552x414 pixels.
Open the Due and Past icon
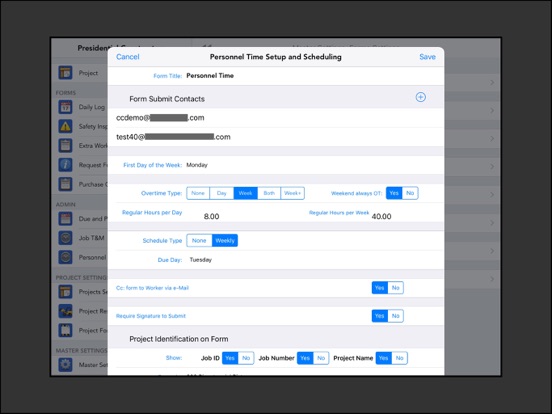pos(65,219)
